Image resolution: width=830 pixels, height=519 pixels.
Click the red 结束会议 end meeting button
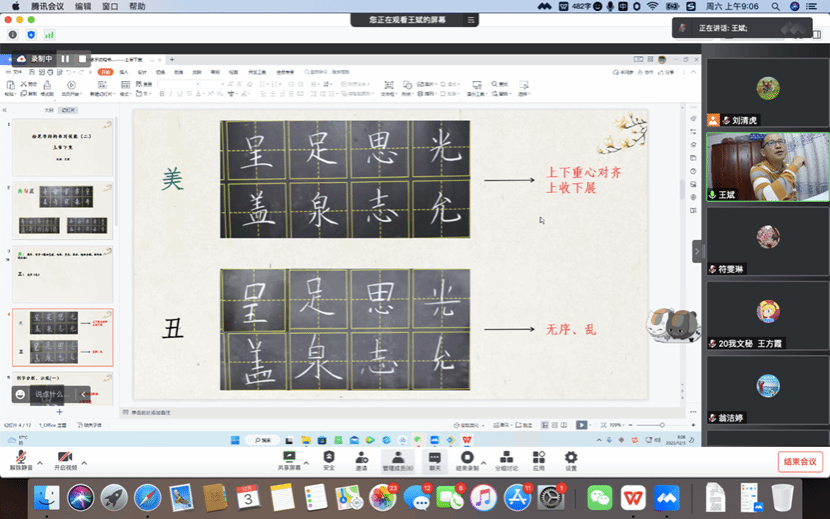(x=800, y=461)
